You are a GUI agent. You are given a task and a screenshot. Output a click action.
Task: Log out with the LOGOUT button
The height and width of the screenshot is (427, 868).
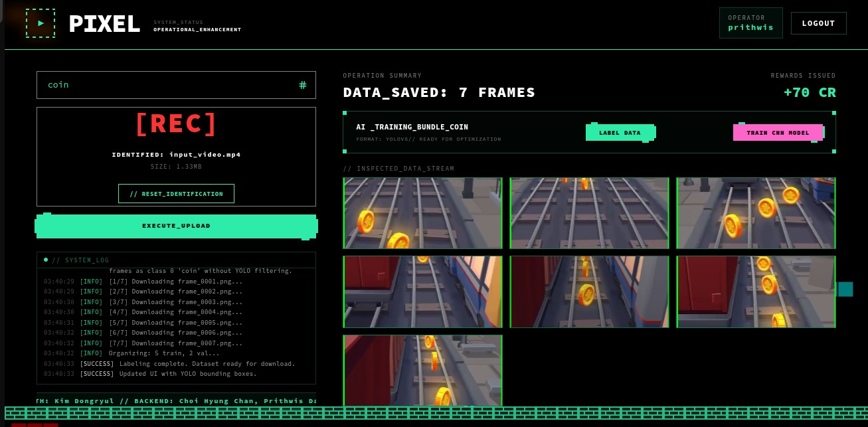coord(818,23)
